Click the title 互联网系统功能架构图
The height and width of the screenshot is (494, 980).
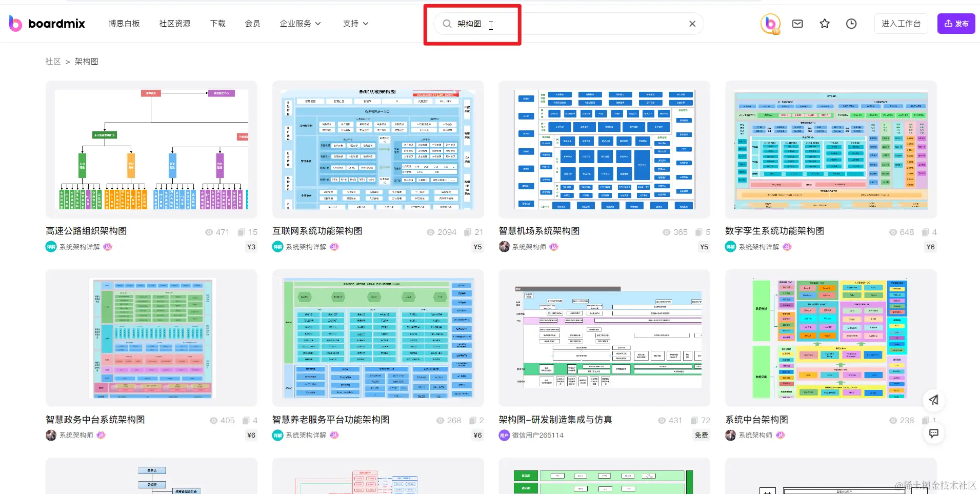click(317, 231)
